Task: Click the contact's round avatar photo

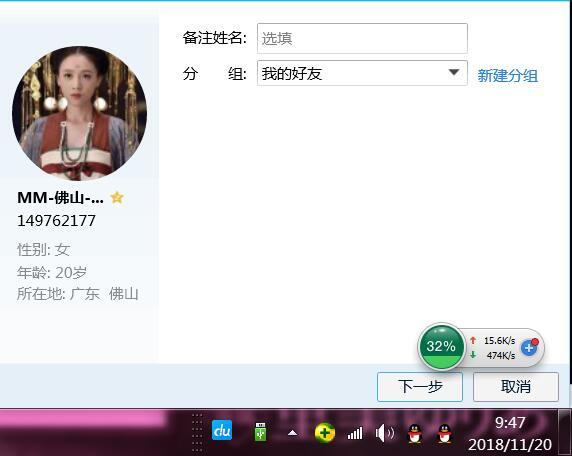Action: [x=80, y=113]
